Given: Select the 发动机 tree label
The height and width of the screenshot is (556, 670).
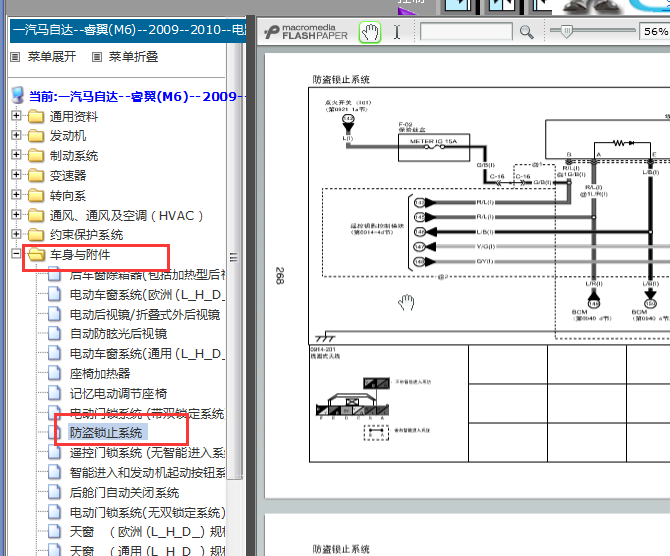Looking at the screenshot, I should pyautogui.click(x=68, y=136).
